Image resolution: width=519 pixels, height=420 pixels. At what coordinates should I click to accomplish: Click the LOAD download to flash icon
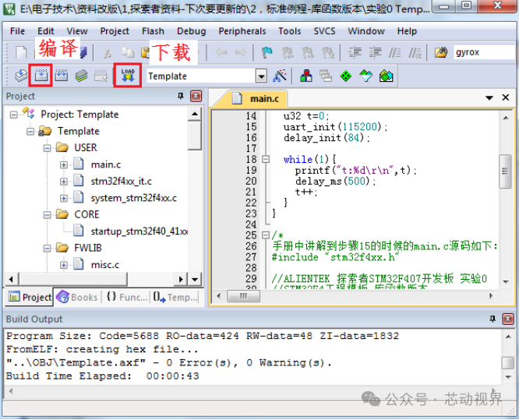click(128, 76)
